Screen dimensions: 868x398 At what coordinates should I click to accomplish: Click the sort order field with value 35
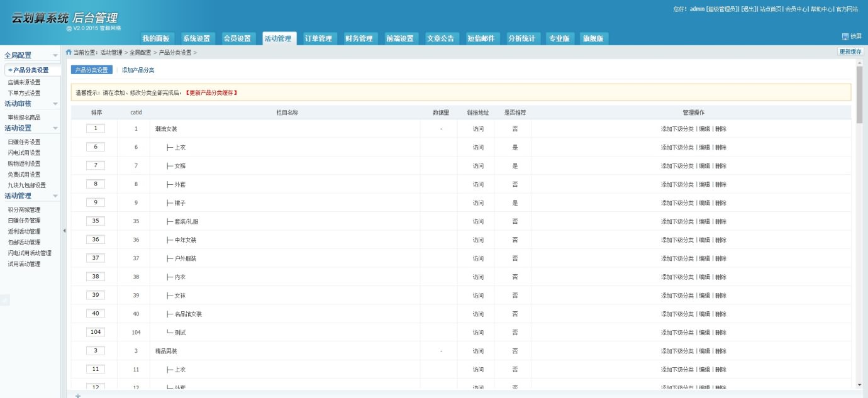click(96, 221)
